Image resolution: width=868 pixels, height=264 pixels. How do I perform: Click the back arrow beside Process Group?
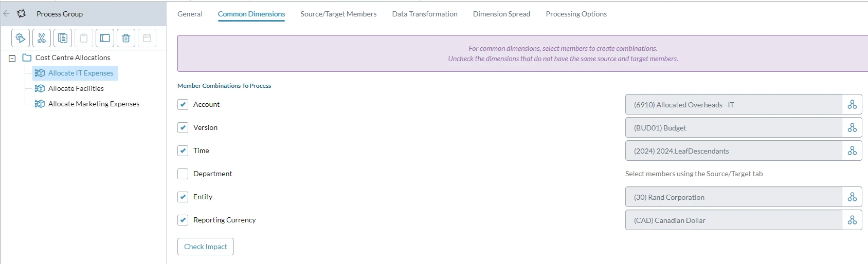click(x=7, y=14)
